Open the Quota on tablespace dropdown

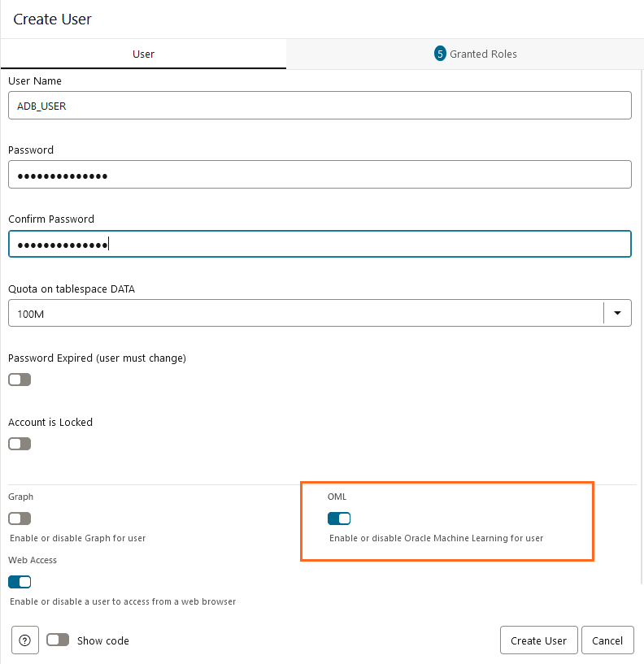pos(617,312)
